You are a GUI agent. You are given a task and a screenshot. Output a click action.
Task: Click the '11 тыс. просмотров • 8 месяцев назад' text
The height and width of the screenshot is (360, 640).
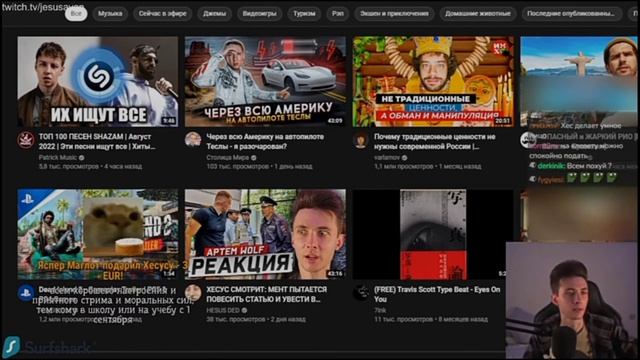pos(431,319)
